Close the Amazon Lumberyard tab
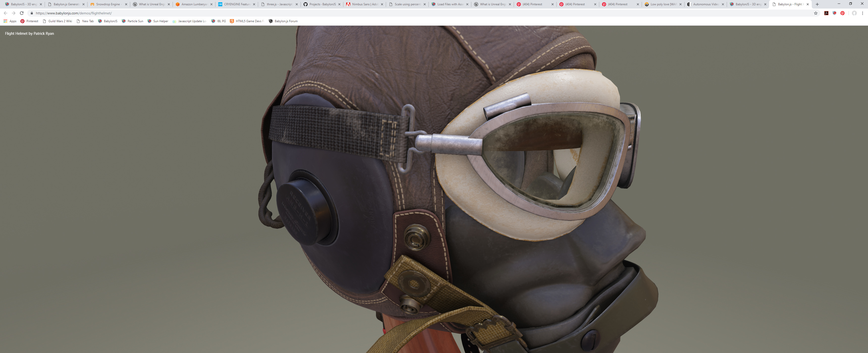 pyautogui.click(x=212, y=4)
